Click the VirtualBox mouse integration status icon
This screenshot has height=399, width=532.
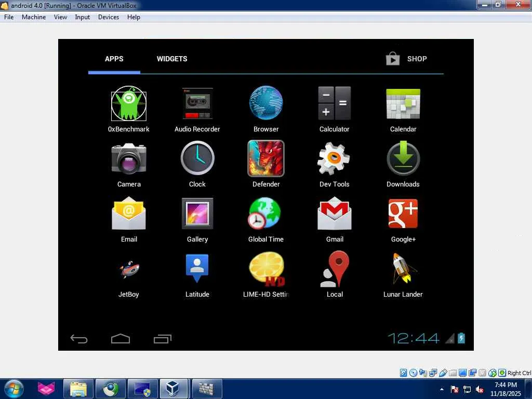pyautogui.click(x=493, y=373)
